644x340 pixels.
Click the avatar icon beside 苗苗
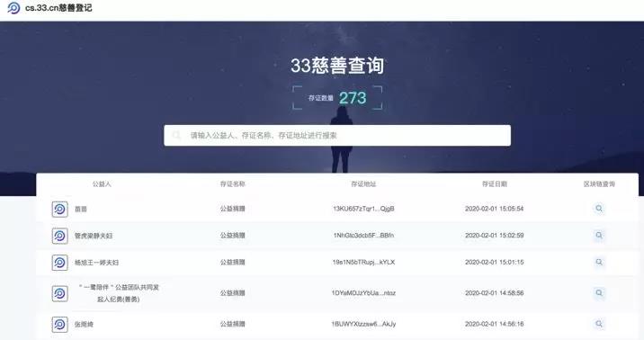click(x=60, y=209)
